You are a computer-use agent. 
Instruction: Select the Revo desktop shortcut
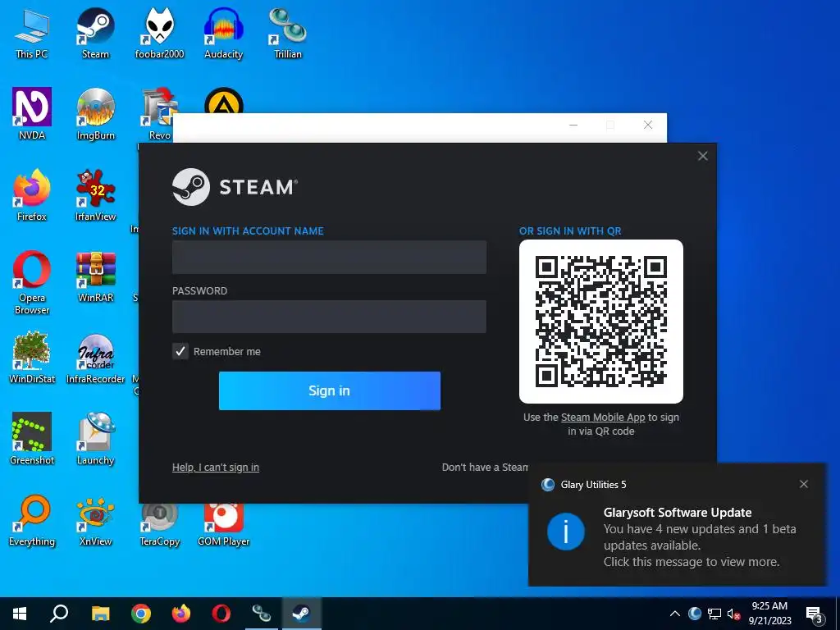pos(159,113)
